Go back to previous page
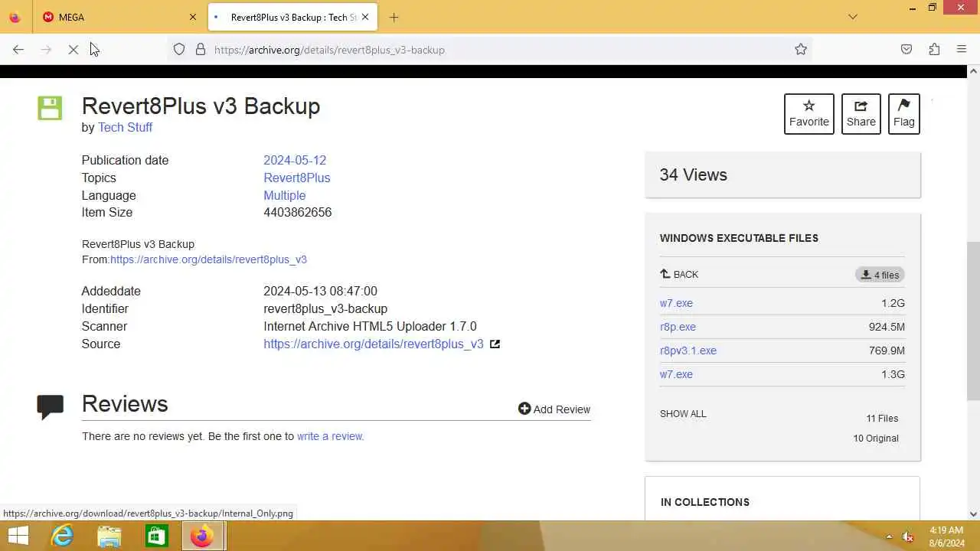 click(18, 50)
